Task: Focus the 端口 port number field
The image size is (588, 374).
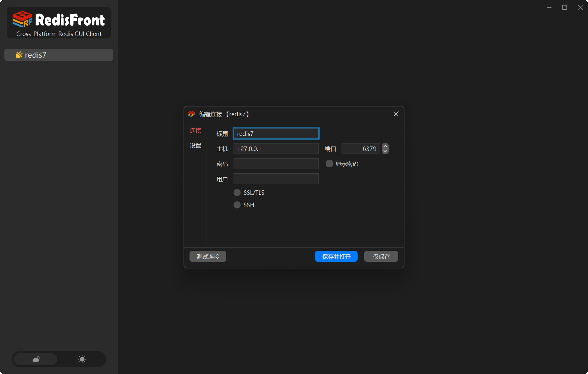Action: 361,149
